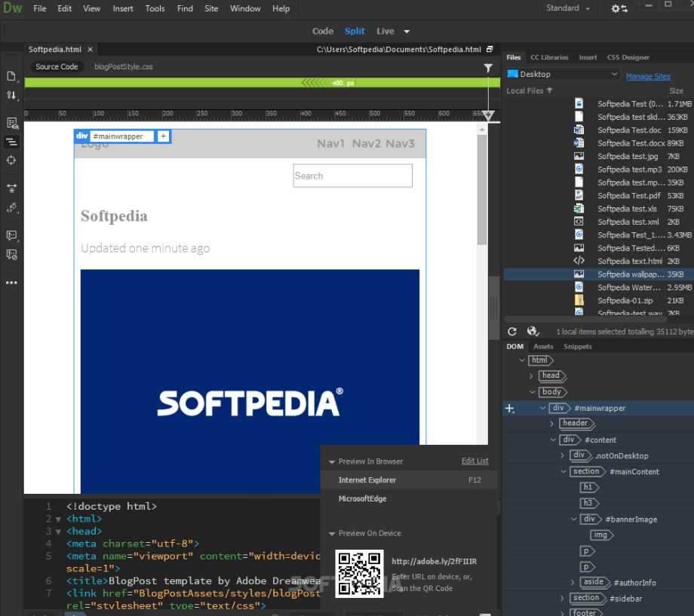The image size is (694, 616).
Task: Click the refresh icon in Files panel
Action: 512,331
